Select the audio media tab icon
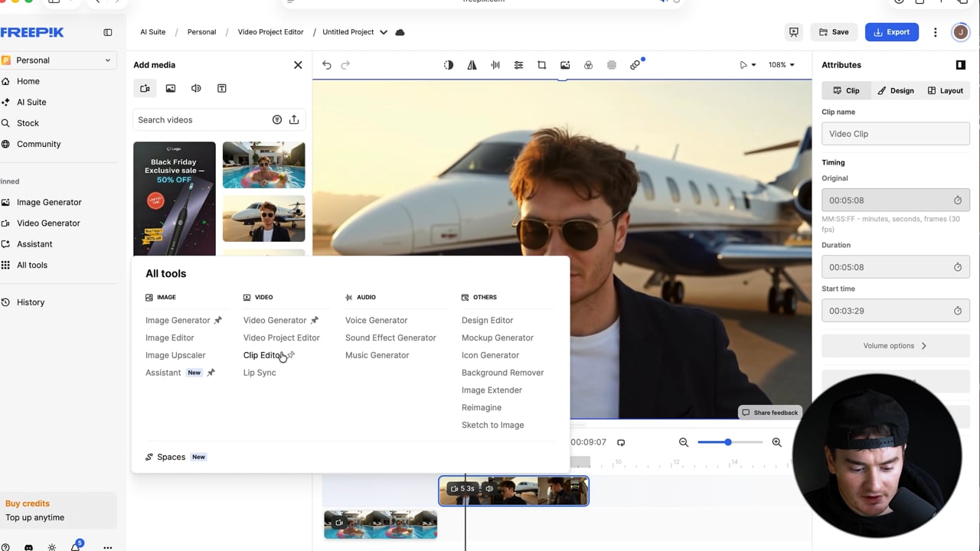The height and width of the screenshot is (551, 980). [x=196, y=89]
